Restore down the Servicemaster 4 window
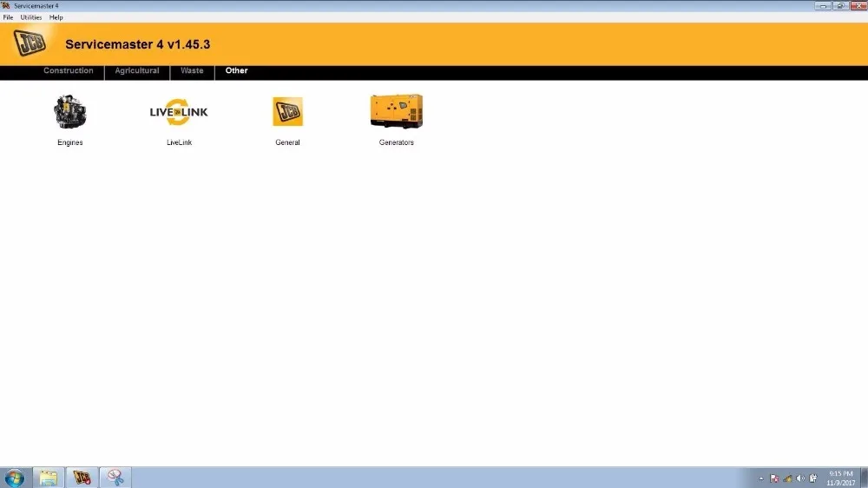Screen dimensions: 868x488 (x=840, y=5)
